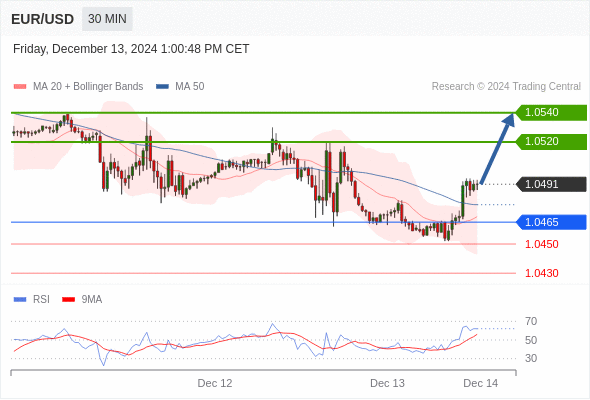Click the Research © 2024 Trading Central credit
590x400 pixels.
click(x=506, y=87)
